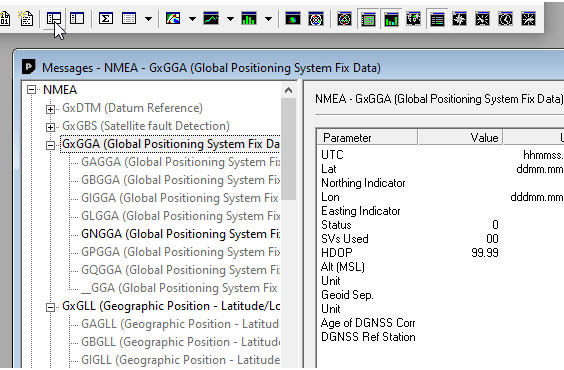Click the message tree vertical scrollbar thumb

[x=288, y=149]
